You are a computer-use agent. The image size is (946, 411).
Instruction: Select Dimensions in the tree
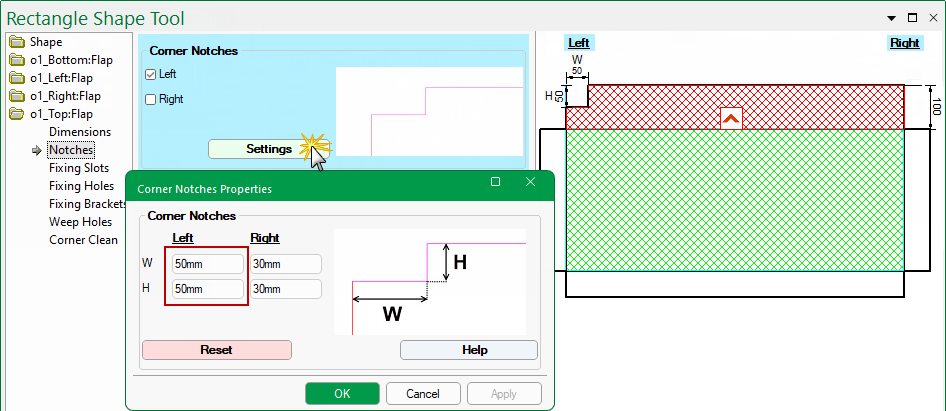(80, 132)
